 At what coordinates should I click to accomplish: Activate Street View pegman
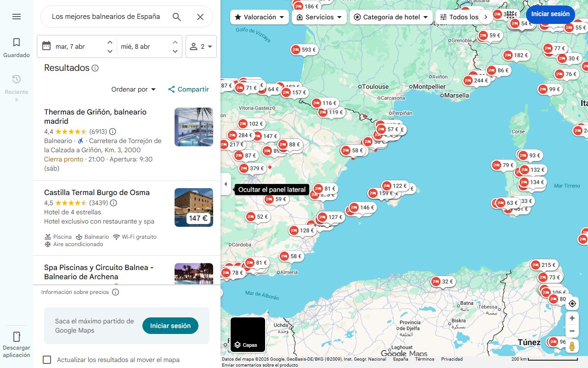(572, 346)
